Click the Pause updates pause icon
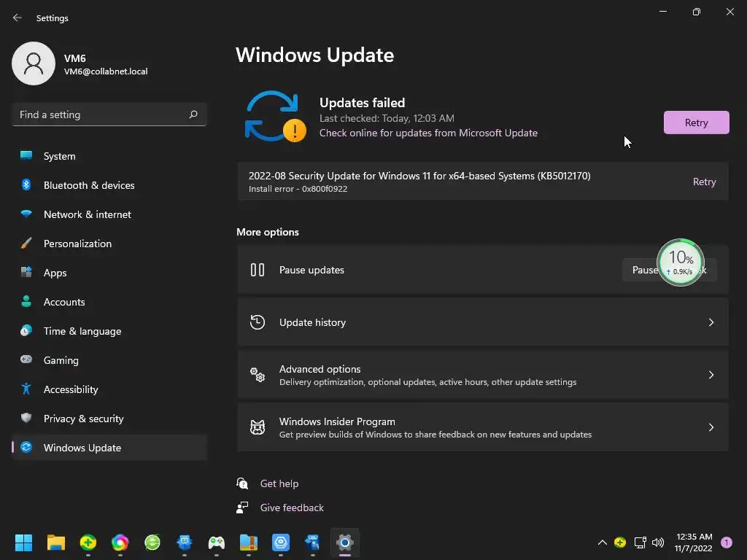The width and height of the screenshot is (747, 560). tap(258, 270)
